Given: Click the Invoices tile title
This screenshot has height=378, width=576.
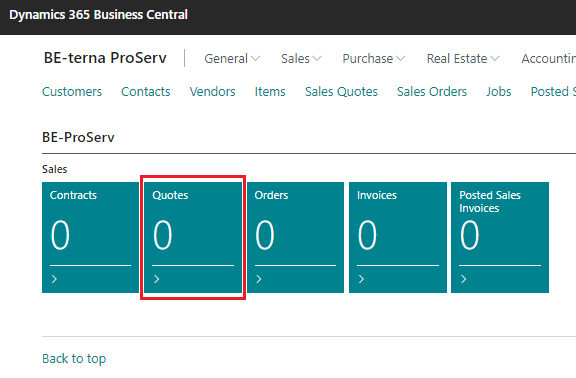Looking at the screenshot, I should (x=377, y=195).
